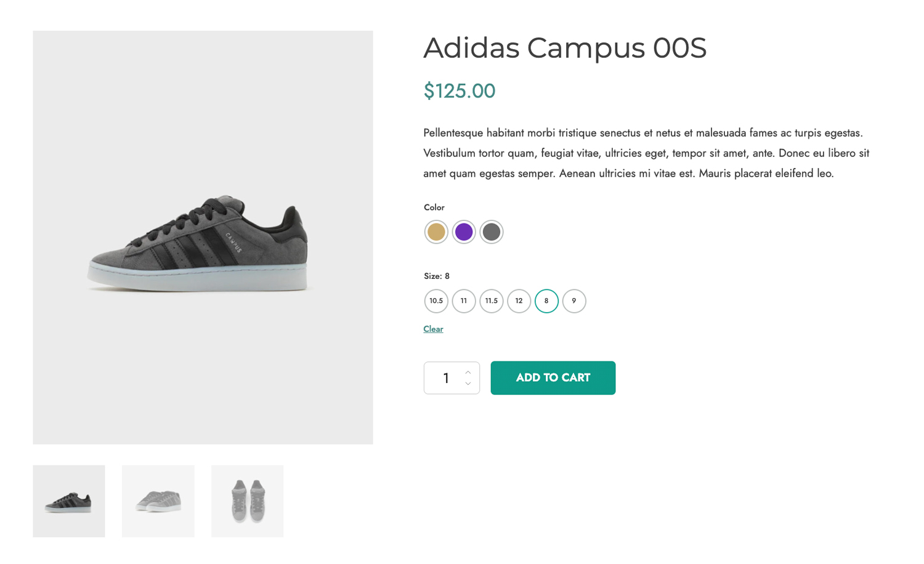Choose size 9 option
Screen dimensions: 924x564
[x=574, y=301]
